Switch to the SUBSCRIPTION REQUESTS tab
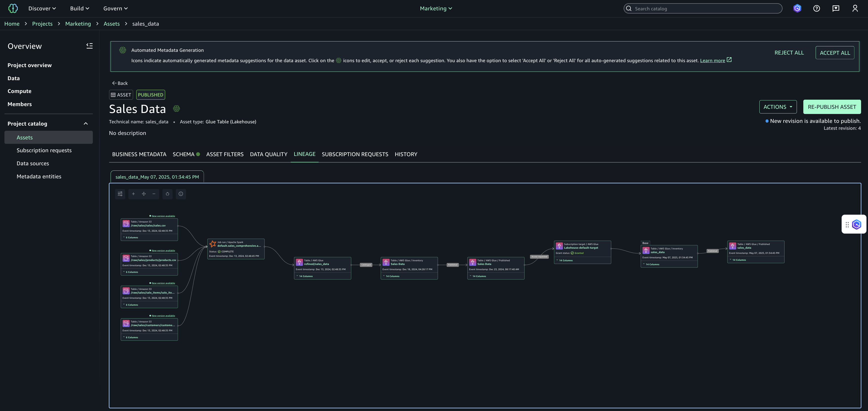This screenshot has height=411, width=868. tap(355, 154)
